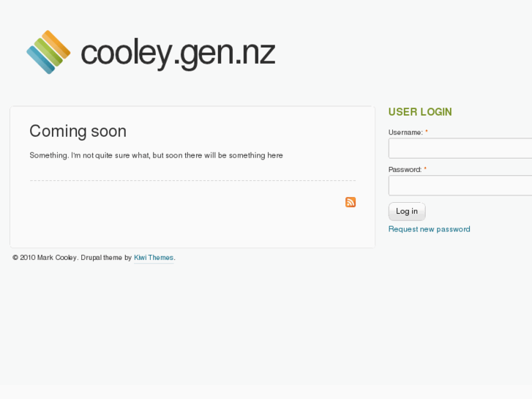Click the USER LOGIN block heading
This screenshot has height=399, width=532.
tap(420, 112)
